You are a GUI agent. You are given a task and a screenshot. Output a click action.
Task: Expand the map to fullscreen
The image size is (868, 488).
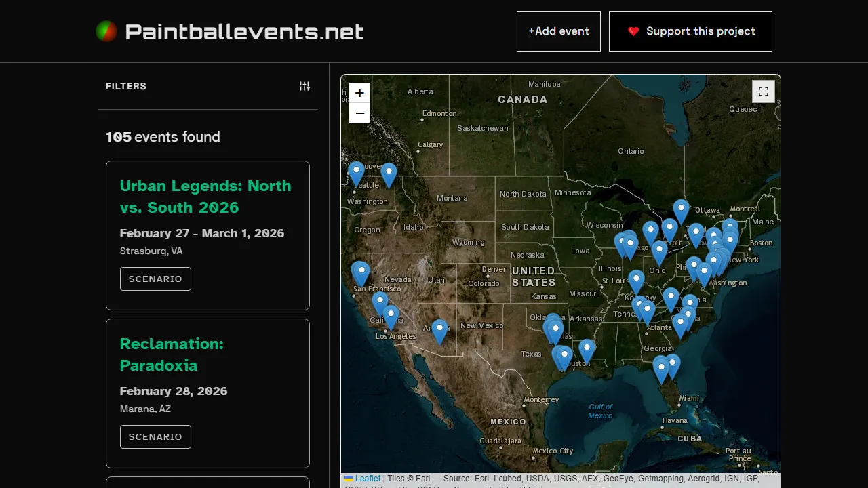click(763, 91)
